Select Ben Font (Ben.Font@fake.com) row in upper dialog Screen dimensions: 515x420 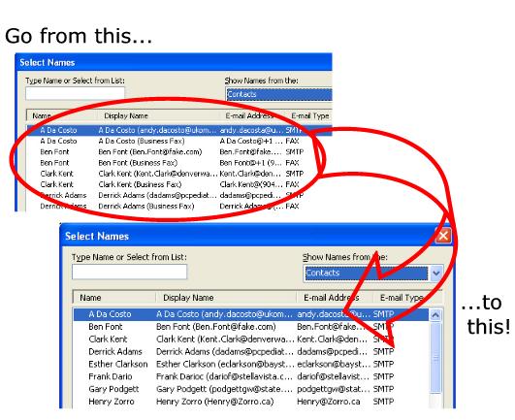179,152
